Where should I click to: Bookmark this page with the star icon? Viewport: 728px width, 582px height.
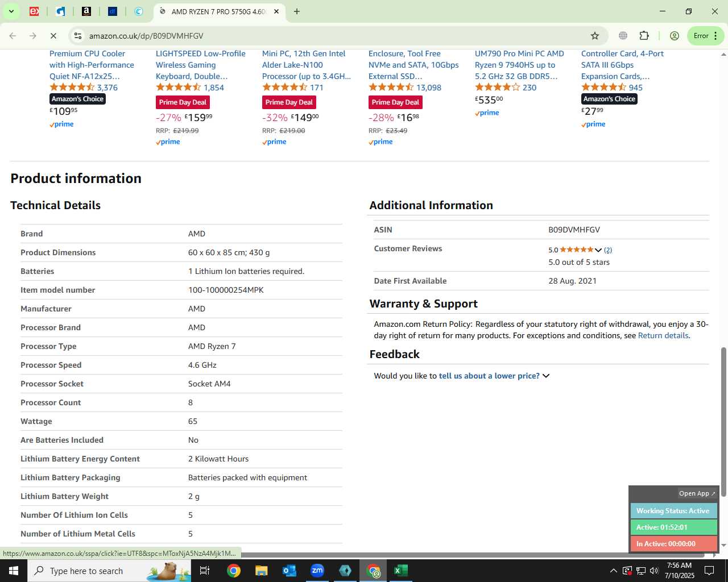tap(595, 36)
